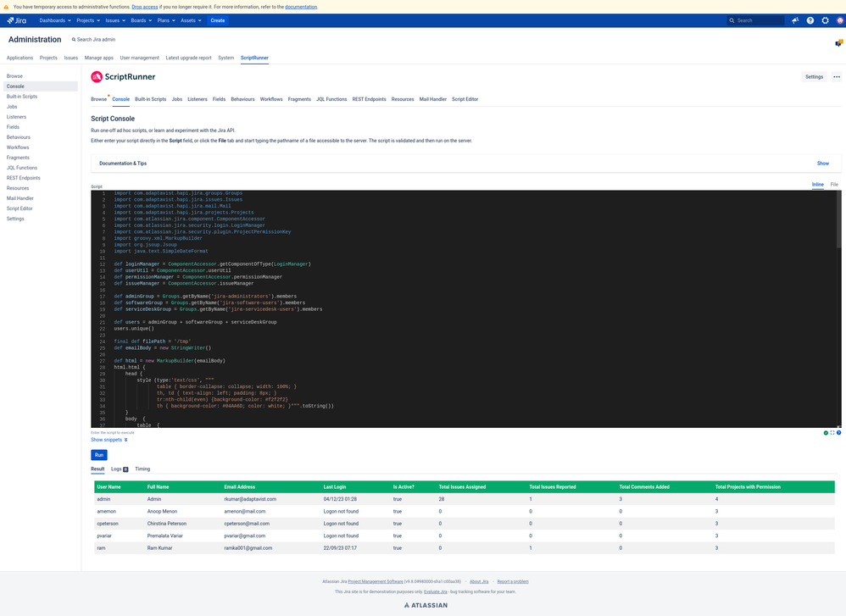Open the Dashboards dropdown menu
846x616 pixels.
55,20
